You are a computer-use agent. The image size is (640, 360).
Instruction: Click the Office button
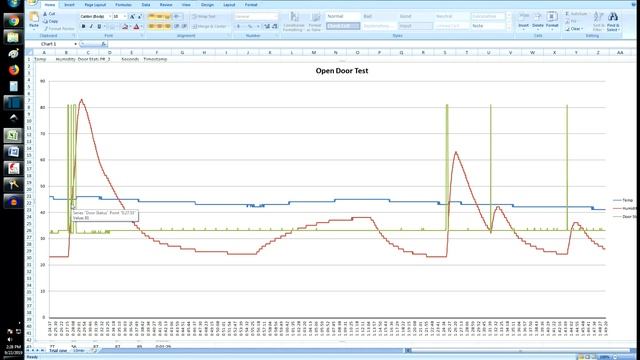[x=32, y=2]
